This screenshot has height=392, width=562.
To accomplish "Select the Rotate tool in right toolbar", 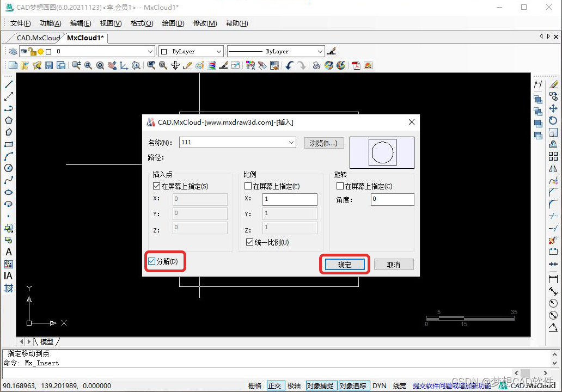I will tap(553, 120).
